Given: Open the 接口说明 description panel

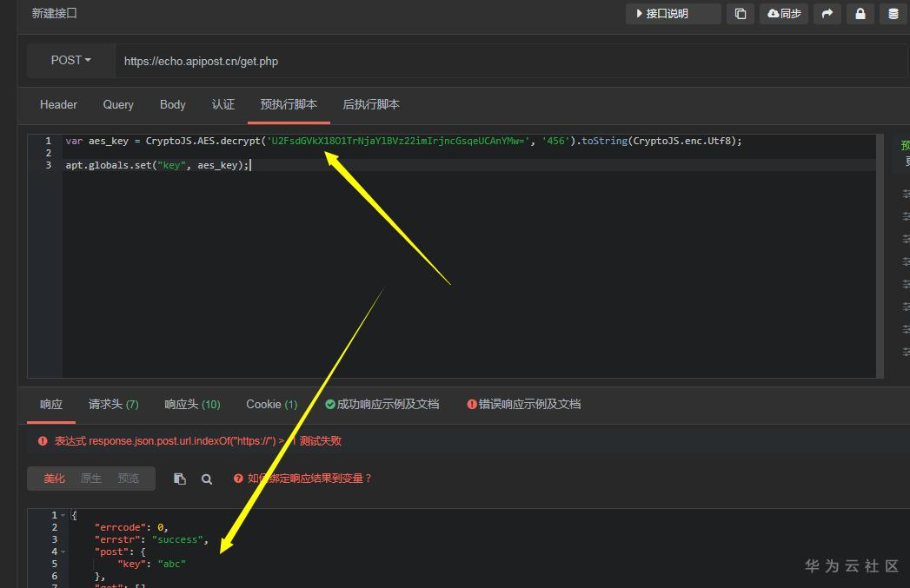Looking at the screenshot, I should 673,14.
